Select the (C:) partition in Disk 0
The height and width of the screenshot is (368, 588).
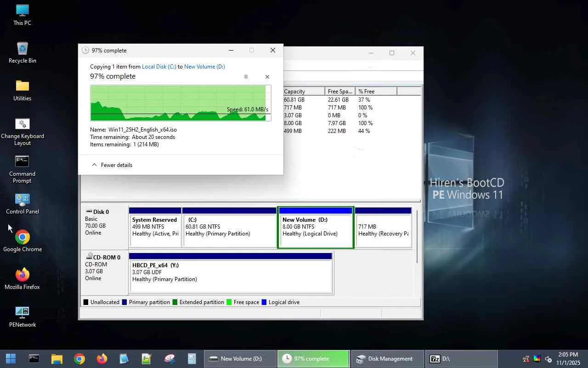click(x=229, y=227)
